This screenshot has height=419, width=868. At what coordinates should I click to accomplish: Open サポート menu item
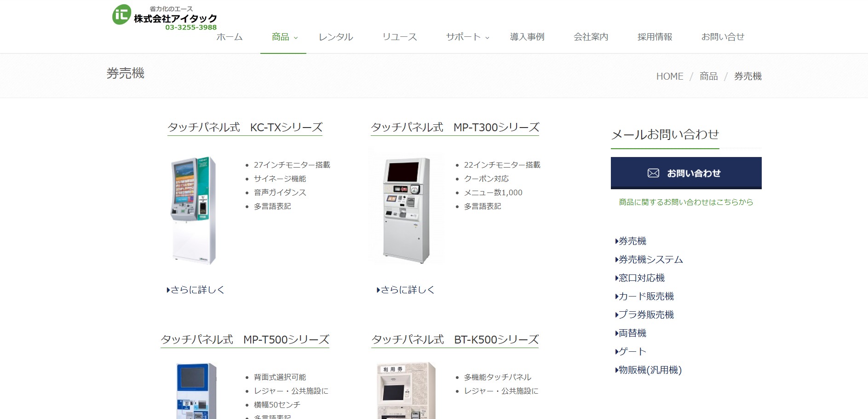[463, 37]
